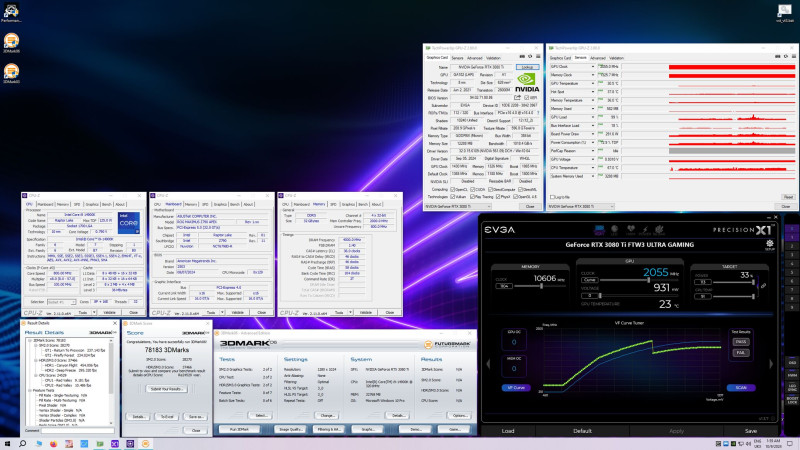Open hamburger menu in GPU-Z Graphics Card window

(x=538, y=57)
